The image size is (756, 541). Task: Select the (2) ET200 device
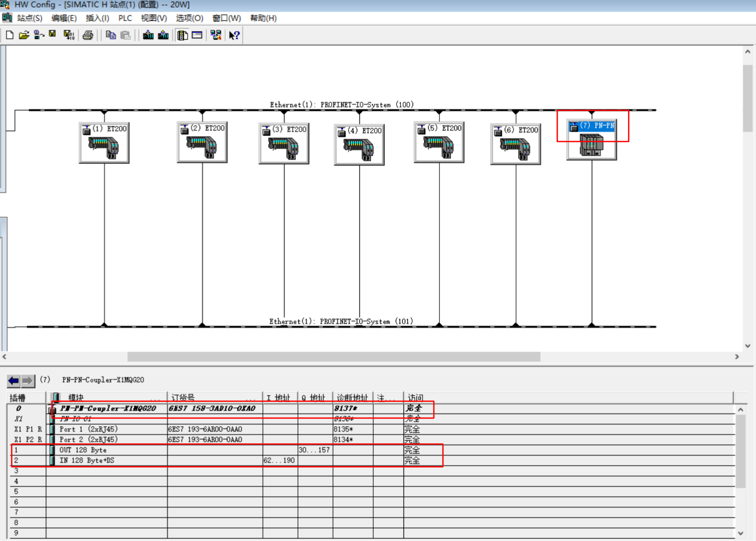coord(202,142)
